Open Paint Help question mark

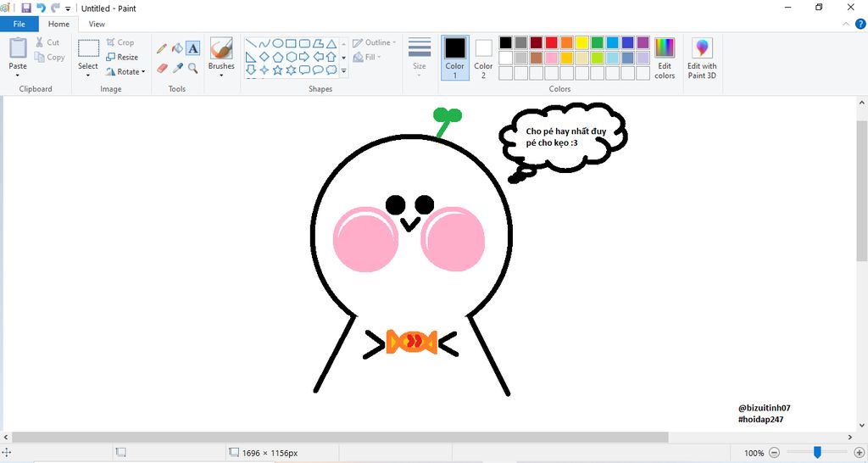click(x=860, y=24)
